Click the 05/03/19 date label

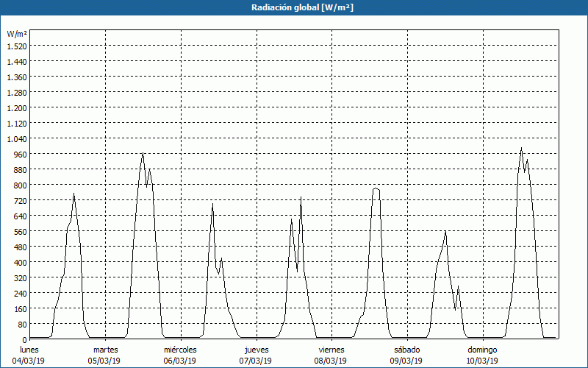(104, 361)
